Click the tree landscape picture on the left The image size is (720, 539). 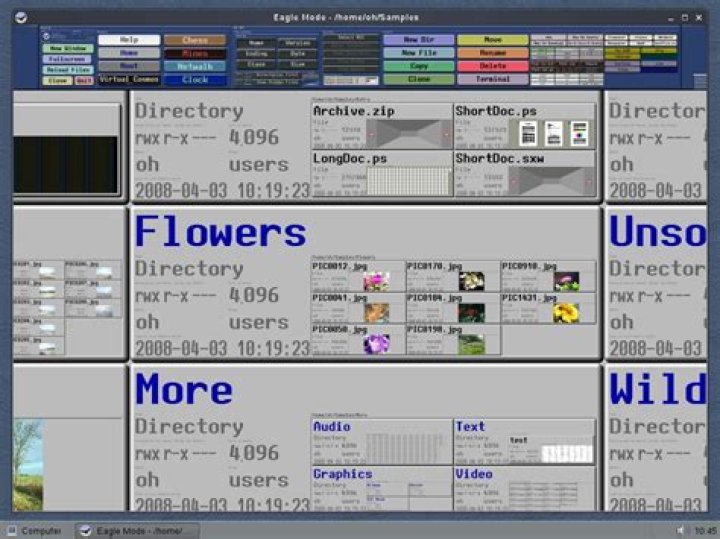(x=28, y=464)
